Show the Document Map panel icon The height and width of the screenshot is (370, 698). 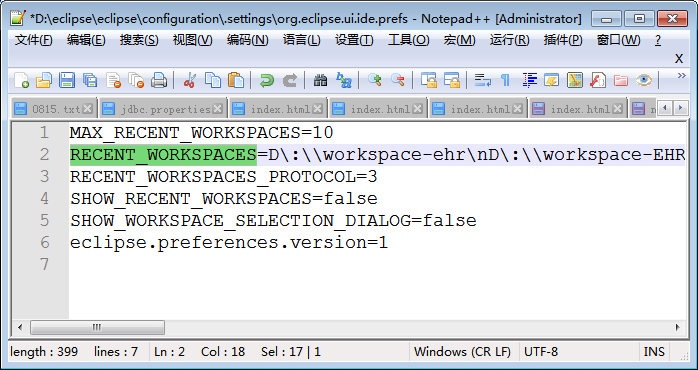575,81
